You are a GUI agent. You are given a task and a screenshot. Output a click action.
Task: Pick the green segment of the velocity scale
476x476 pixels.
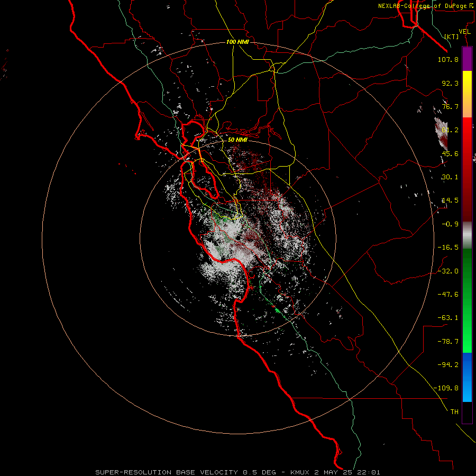[x=467, y=300]
